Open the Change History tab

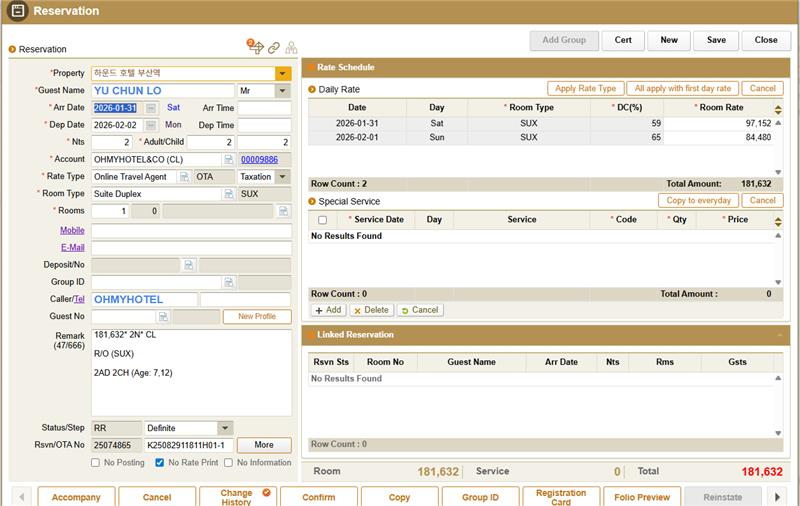(x=237, y=497)
